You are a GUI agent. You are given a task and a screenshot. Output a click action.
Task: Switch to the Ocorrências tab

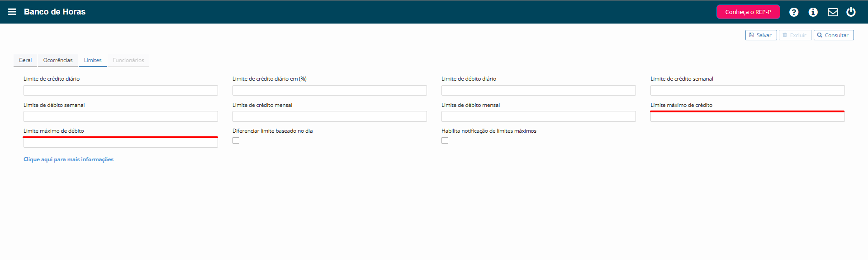click(x=58, y=60)
